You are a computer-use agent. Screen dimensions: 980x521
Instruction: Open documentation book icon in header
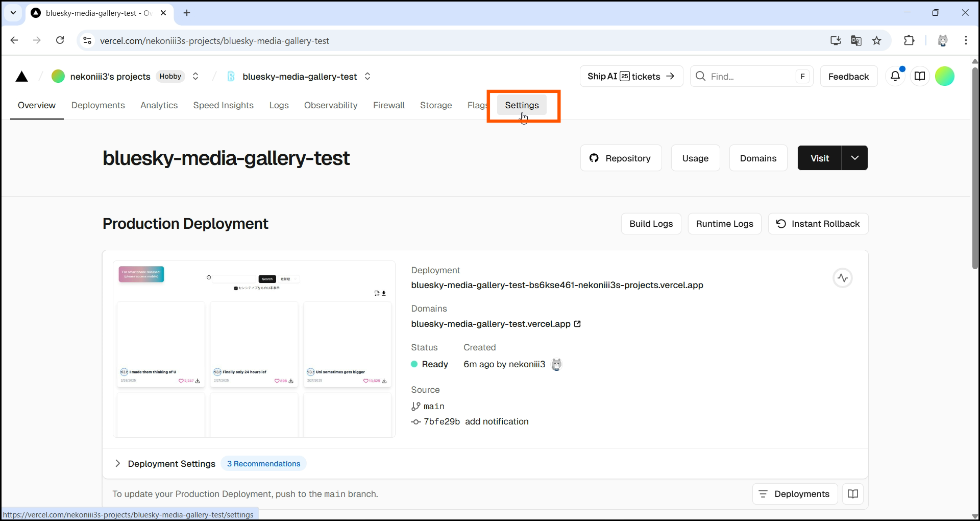coord(920,77)
